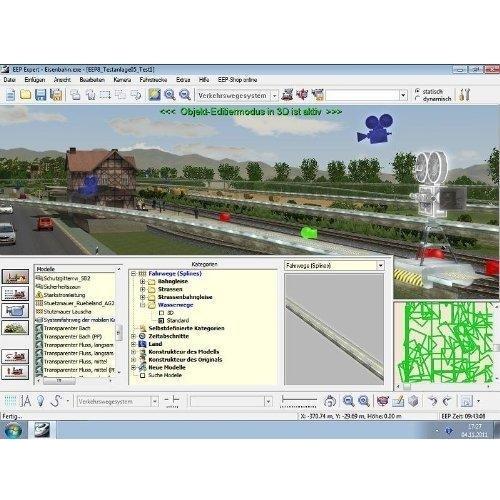Select the Strassen category
500x500 pixels.
click(x=170, y=289)
